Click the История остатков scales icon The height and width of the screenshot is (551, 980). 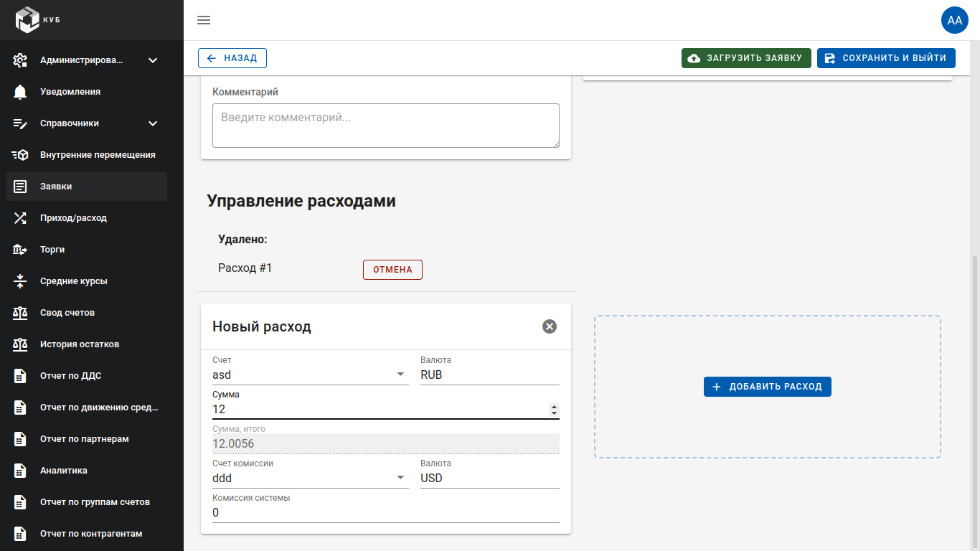[20, 344]
